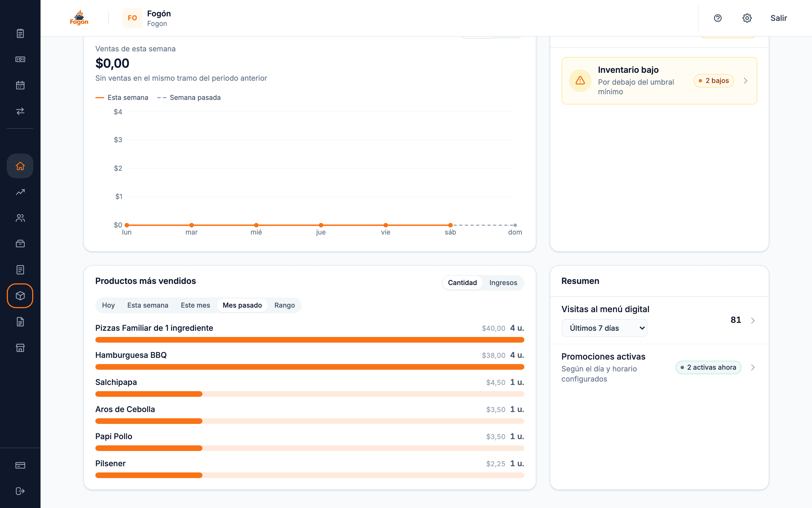812x508 pixels.
Task: Click the logout icon at sidebar bottom
Action: click(x=20, y=491)
